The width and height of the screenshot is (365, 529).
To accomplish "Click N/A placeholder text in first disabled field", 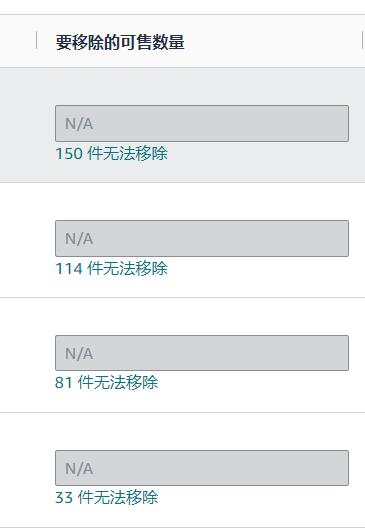I will [79, 124].
